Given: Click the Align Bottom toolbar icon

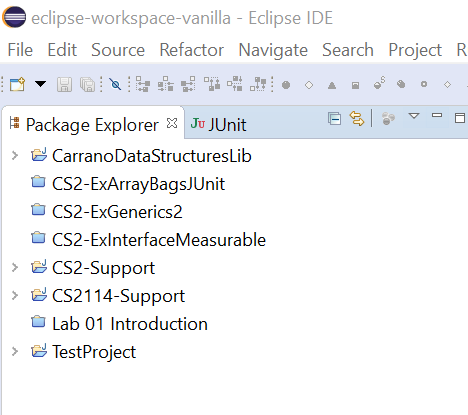Looking at the screenshot, I should coord(258,84).
